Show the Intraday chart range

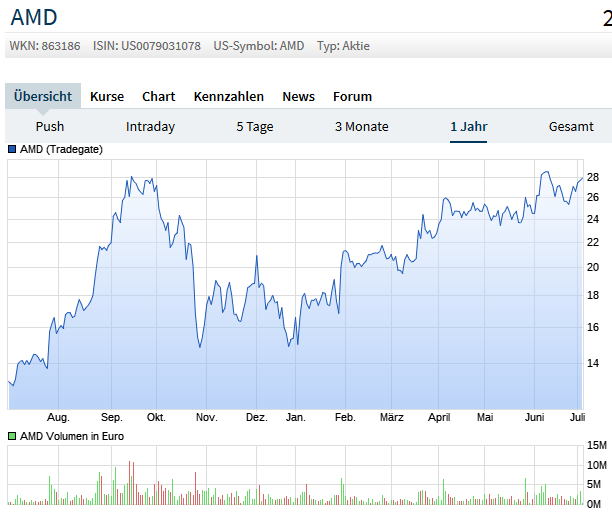150,126
